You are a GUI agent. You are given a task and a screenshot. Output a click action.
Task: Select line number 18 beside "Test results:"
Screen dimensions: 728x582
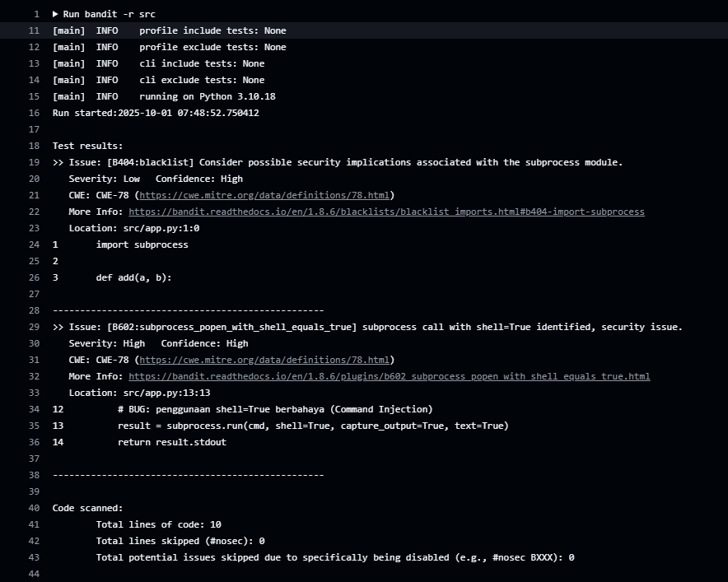(34, 146)
